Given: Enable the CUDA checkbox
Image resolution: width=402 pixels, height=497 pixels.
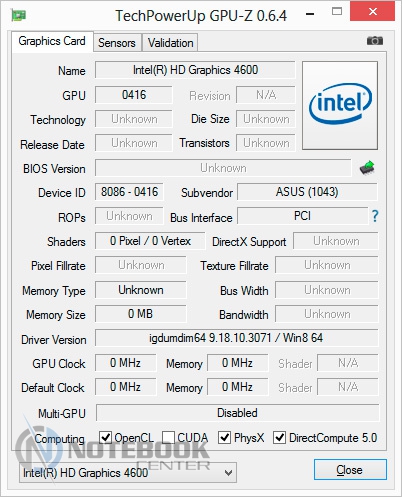Looking at the screenshot, I should [168, 437].
